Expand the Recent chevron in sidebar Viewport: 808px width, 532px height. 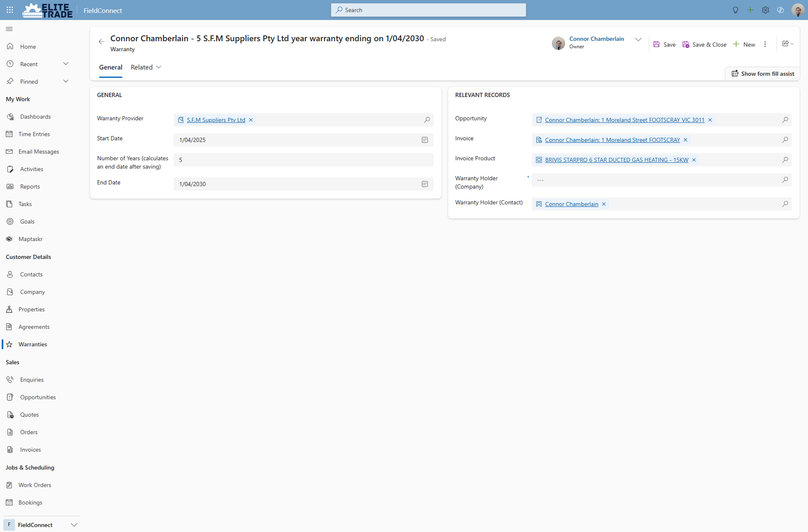tap(66, 64)
